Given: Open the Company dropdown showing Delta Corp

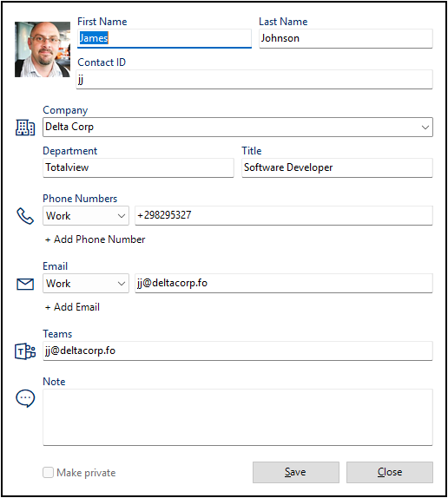Looking at the screenshot, I should 238,127.
